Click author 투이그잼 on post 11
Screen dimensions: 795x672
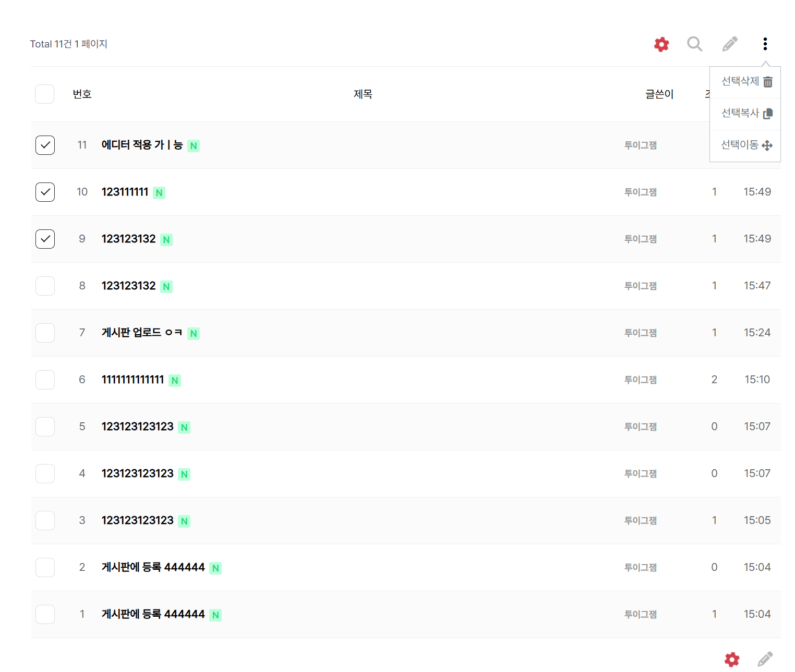[x=641, y=145]
